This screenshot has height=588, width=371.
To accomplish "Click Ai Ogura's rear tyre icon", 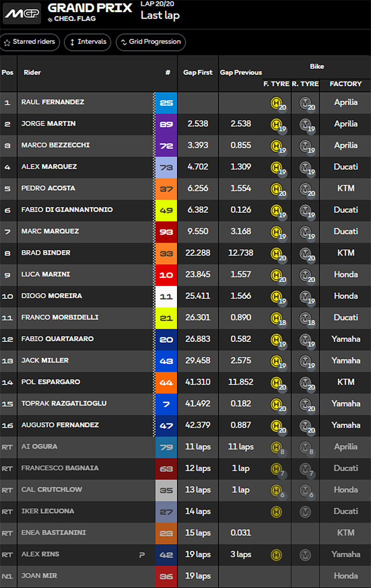I will point(306,448).
